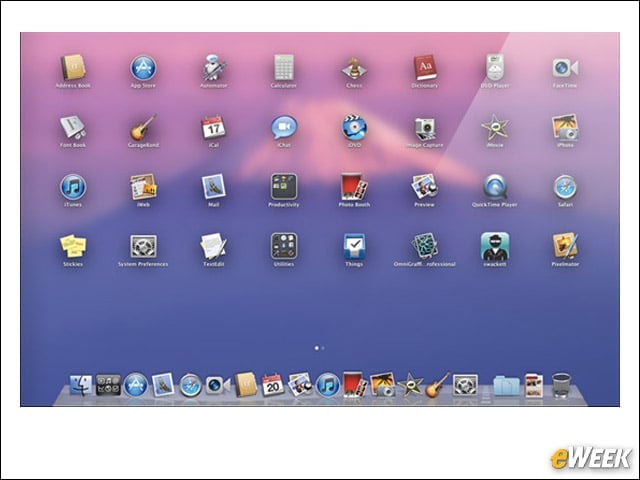Launch iTunes from the Dock
This screenshot has width=640, height=480.
coord(328,385)
